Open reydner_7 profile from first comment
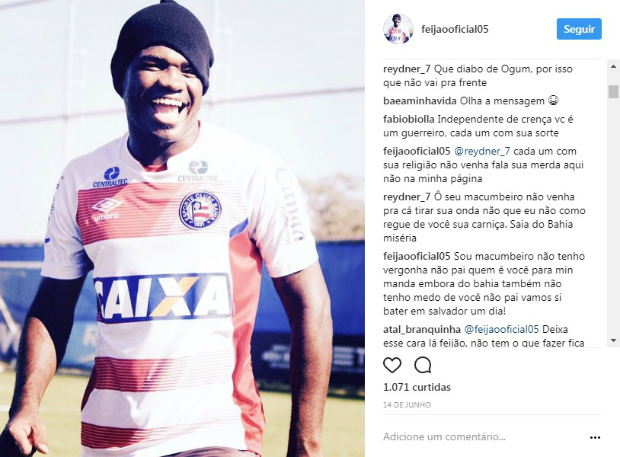 click(407, 69)
